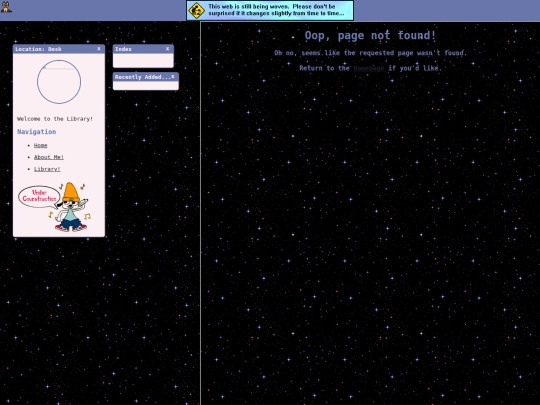Click the yellow construction warning sign icon

[x=197, y=10]
